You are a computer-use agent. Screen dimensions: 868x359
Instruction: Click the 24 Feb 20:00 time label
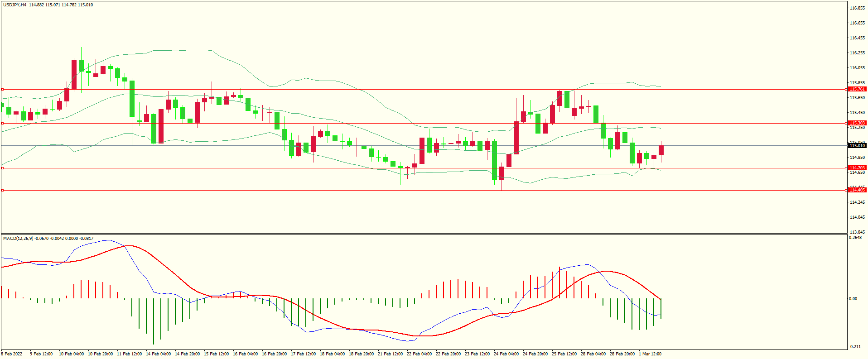click(x=535, y=354)
